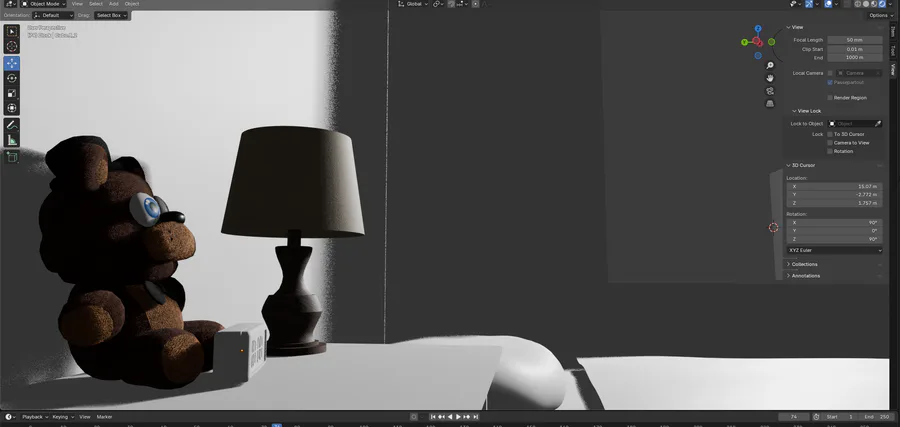Click the Z axis on navigation gizmo
The width and height of the screenshot is (900, 427).
point(758,28)
